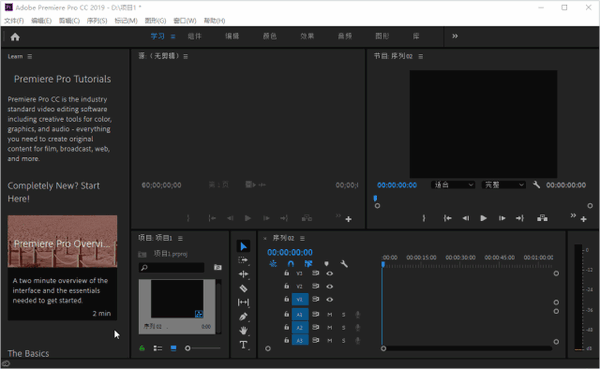
Task: Hide track V3 with eye icon
Action: (x=329, y=273)
